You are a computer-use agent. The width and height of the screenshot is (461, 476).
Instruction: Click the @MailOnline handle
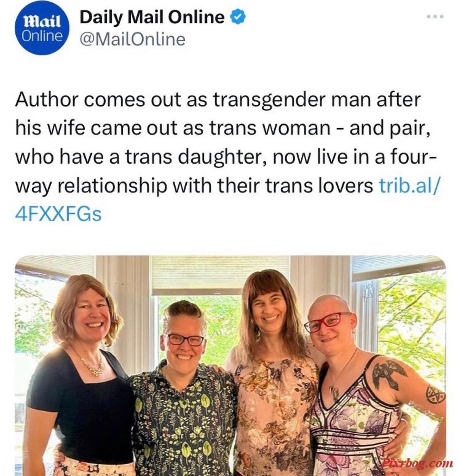pyautogui.click(x=132, y=39)
